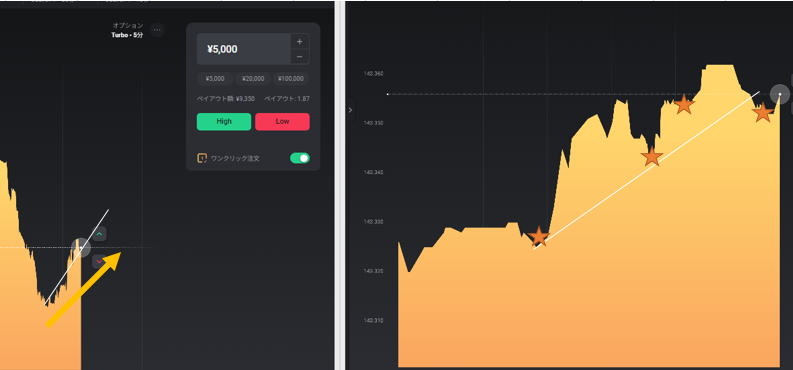This screenshot has width=793, height=370.
Task: Select the ¥20,000 preset amount
Action: click(253, 79)
